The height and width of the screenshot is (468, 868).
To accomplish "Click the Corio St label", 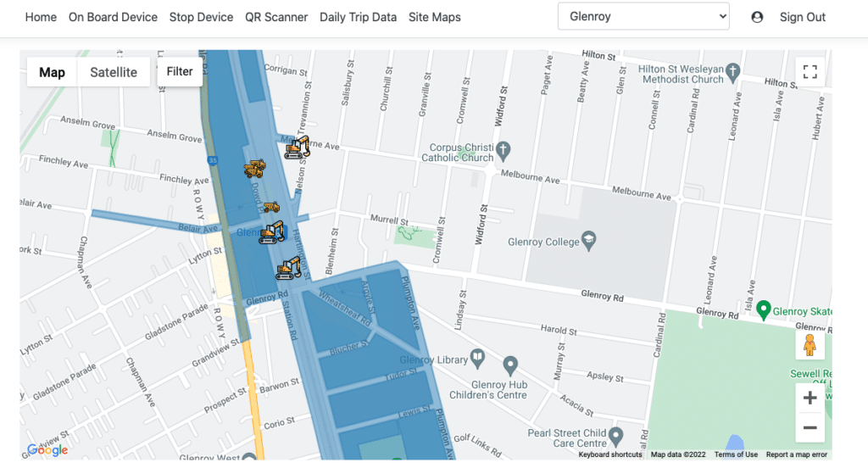I will point(280,424).
